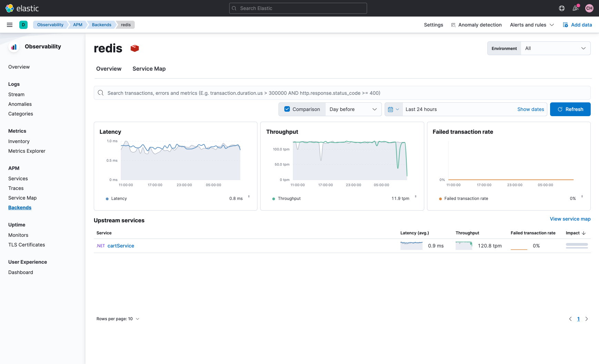Disable the Comparison checkbox

click(x=287, y=109)
